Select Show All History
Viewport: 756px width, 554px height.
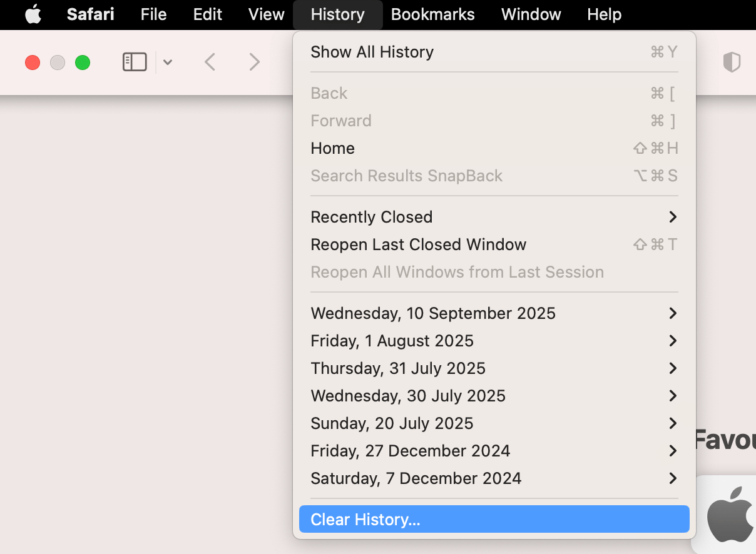[494, 52]
